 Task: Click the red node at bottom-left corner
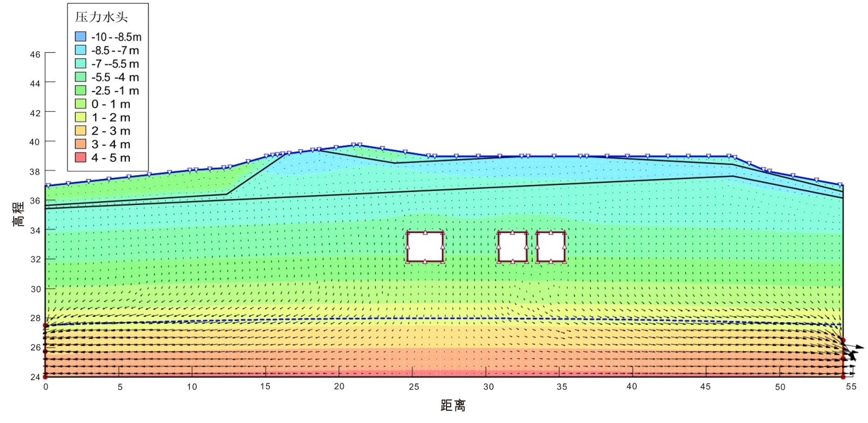(x=46, y=376)
